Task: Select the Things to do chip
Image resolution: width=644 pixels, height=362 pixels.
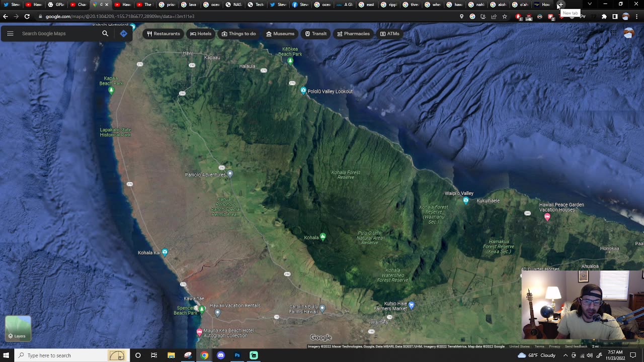Action: click(x=239, y=34)
